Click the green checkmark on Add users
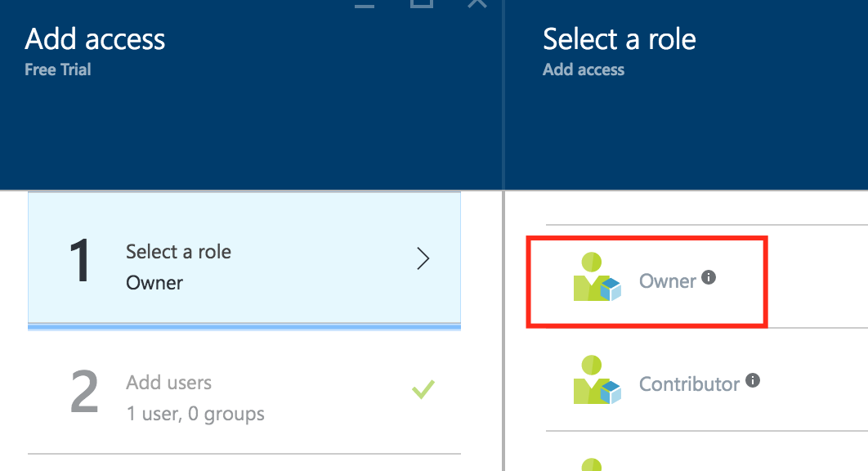This screenshot has height=471, width=868. point(423,389)
